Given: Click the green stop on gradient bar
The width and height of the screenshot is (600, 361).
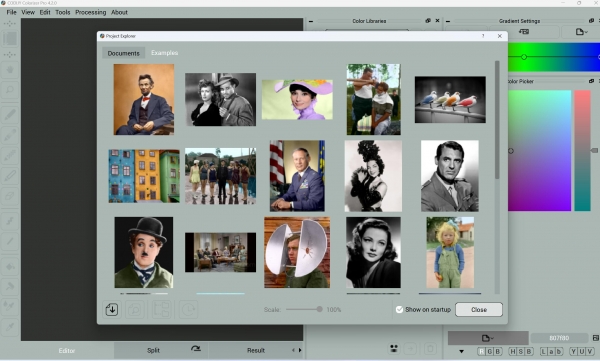Looking at the screenshot, I should coord(524,57).
